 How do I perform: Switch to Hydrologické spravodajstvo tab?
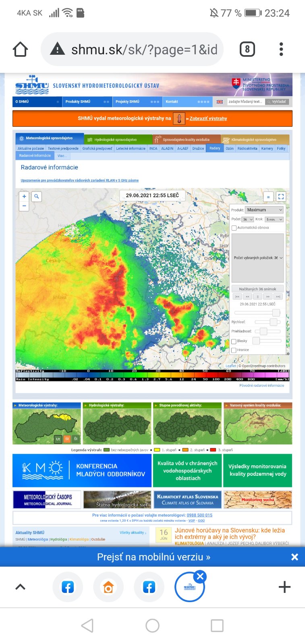click(x=115, y=140)
